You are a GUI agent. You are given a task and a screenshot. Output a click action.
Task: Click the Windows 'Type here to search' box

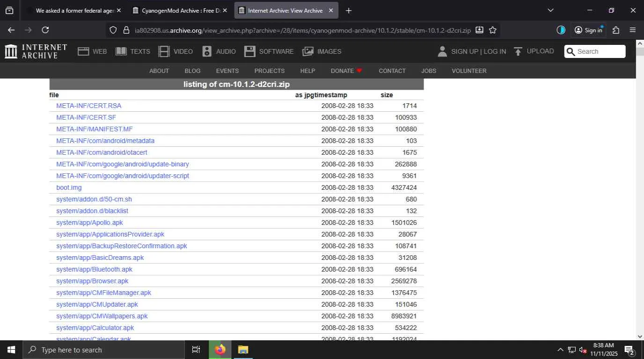click(x=103, y=350)
